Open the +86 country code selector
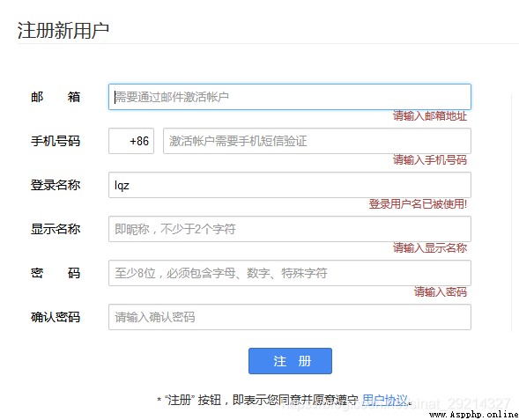The height and width of the screenshot is (420, 519). pyautogui.click(x=131, y=141)
